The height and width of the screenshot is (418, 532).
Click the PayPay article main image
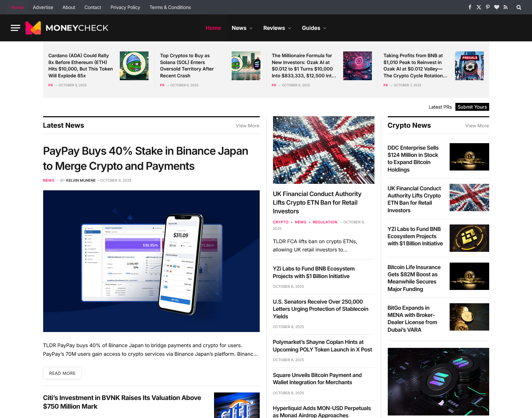pos(151,261)
